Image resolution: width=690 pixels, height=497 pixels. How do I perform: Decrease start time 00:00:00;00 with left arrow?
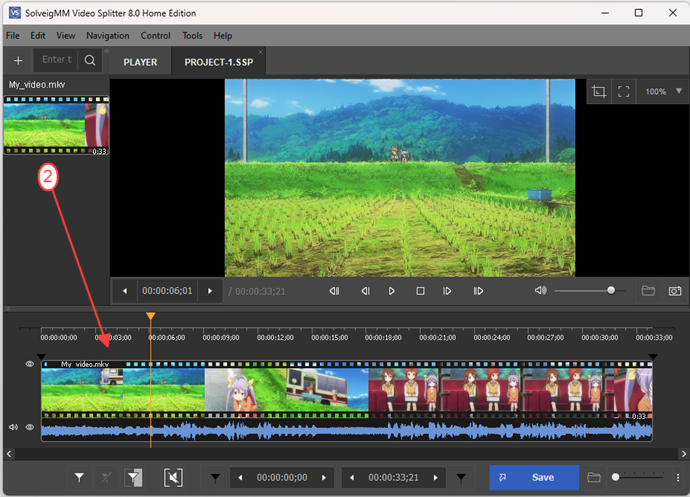pos(240,478)
